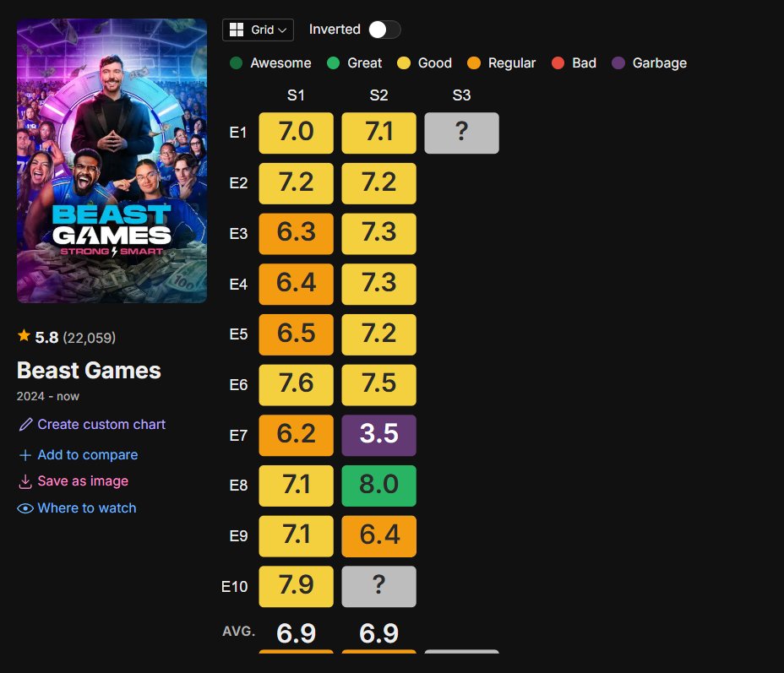
Task: Click the pencil icon beside Create custom chart
Action: point(25,425)
